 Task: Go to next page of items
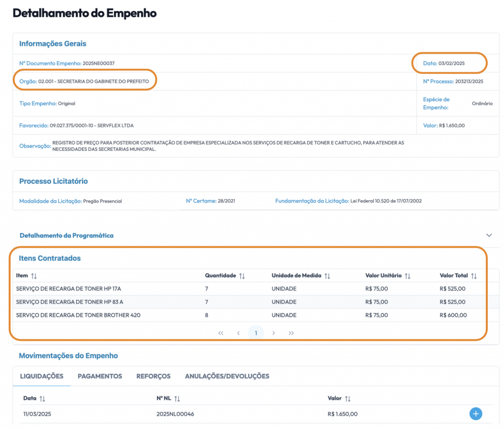tap(274, 333)
